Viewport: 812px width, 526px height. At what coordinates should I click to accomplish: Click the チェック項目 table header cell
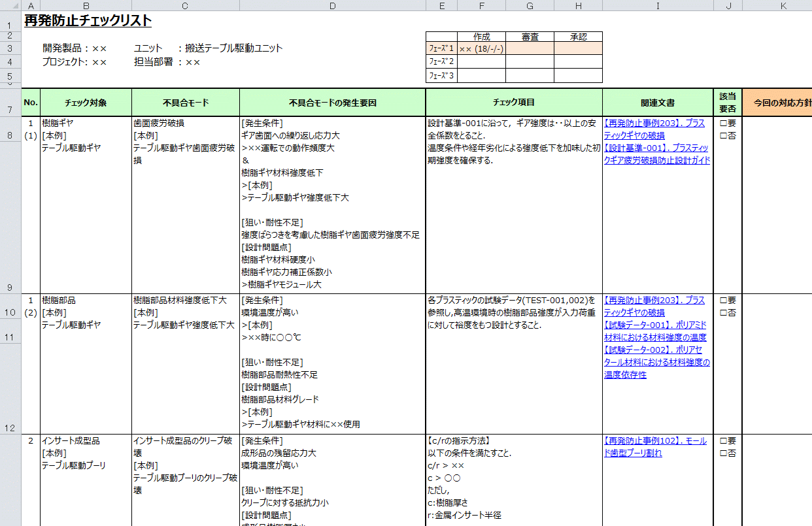pos(513,103)
